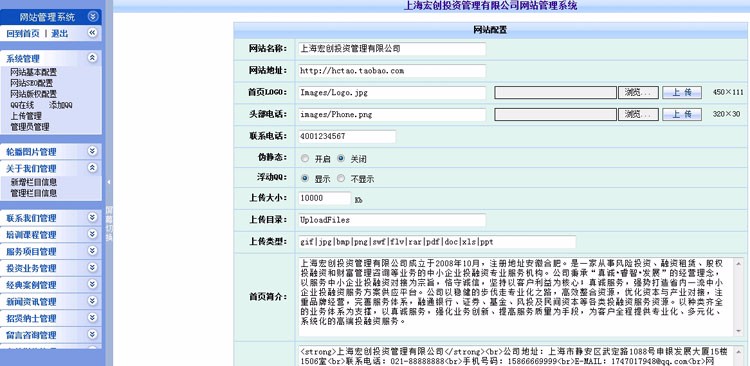
Task: Toggle the sidebar collapse arrow handle
Action: 109,182
